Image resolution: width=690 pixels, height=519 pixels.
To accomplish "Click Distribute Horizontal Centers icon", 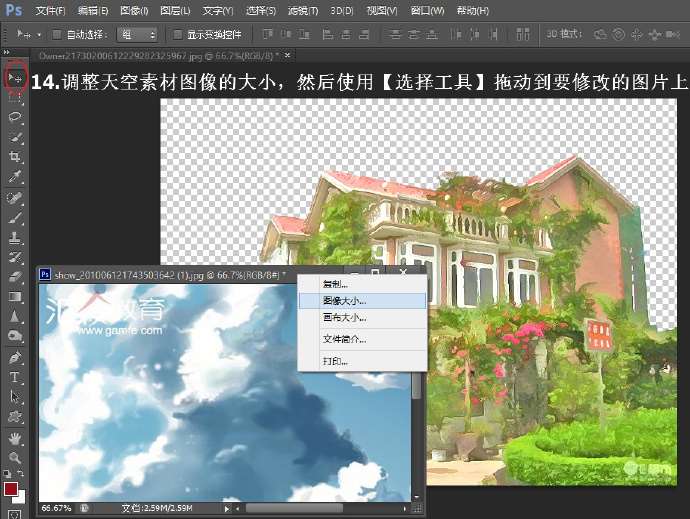I will [475, 34].
